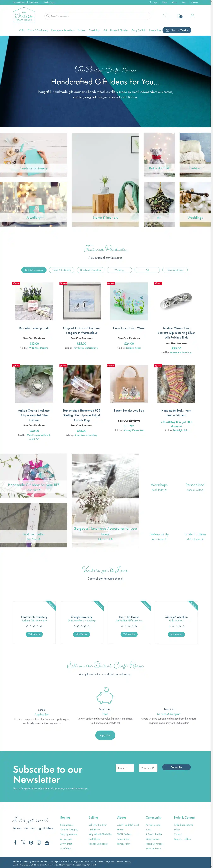Open Home & Garden in main menu
The width and height of the screenshot is (213, 868).
tap(119, 30)
